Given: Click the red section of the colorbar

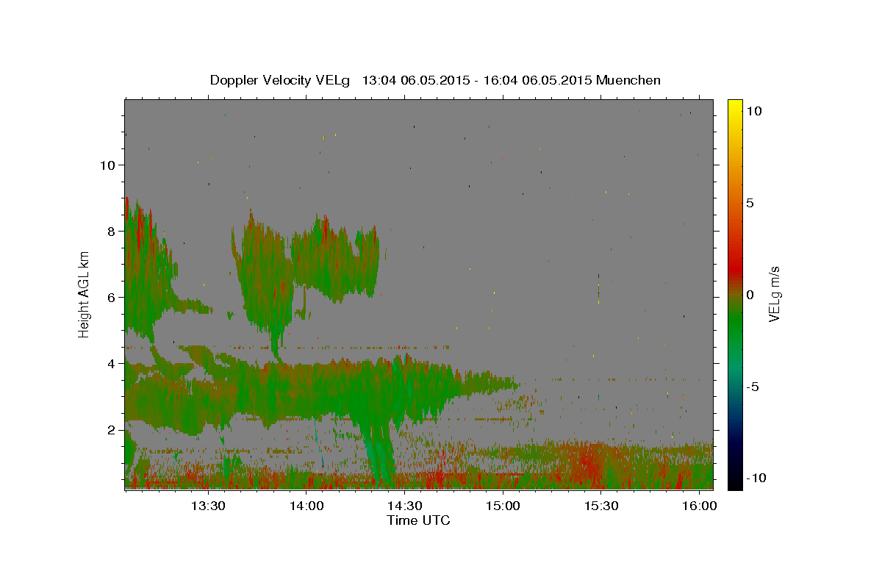Looking at the screenshot, I should (734, 268).
